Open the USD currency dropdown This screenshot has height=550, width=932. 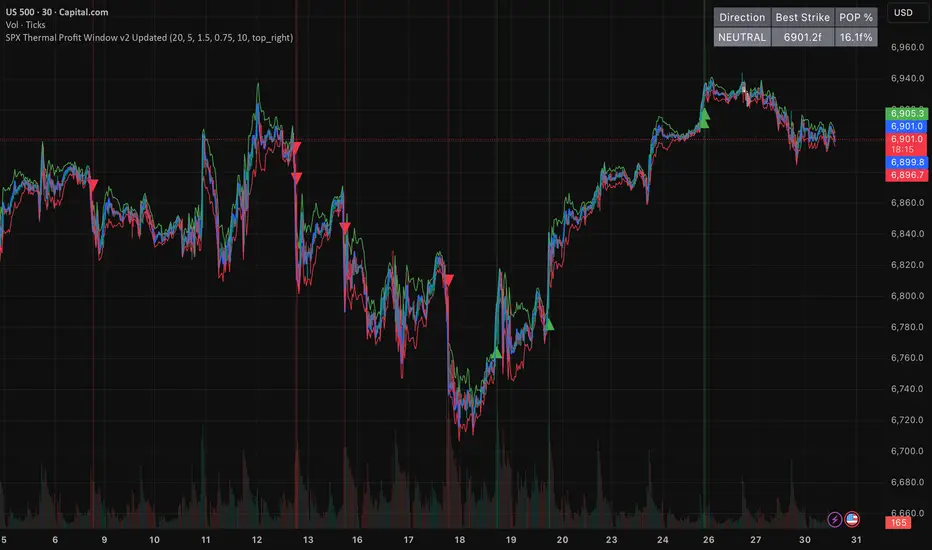903,13
